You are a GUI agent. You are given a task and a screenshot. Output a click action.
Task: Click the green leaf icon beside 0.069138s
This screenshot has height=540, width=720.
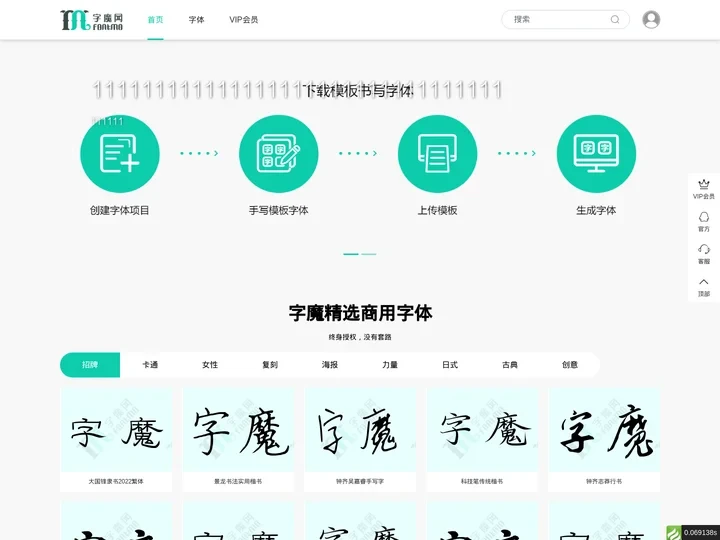[x=674, y=533]
